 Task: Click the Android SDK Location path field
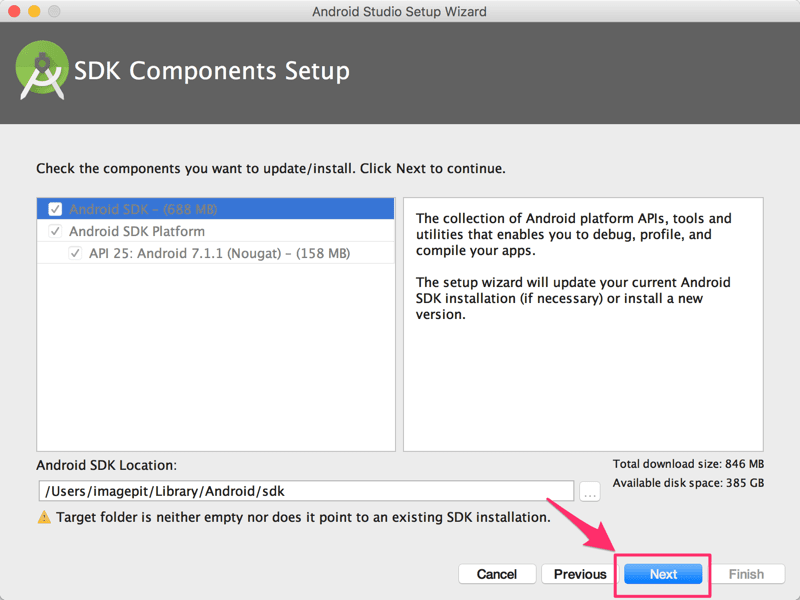click(306, 491)
